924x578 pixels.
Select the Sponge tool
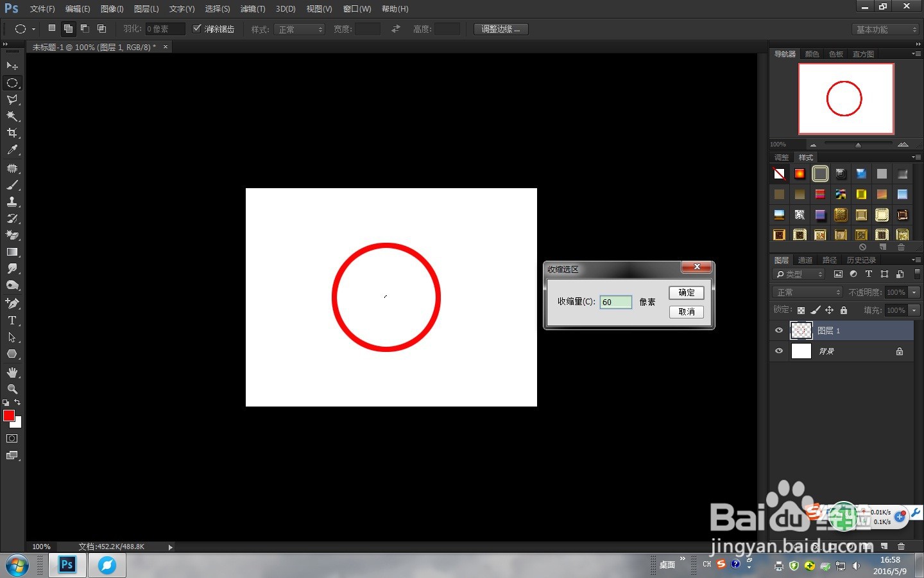12,285
